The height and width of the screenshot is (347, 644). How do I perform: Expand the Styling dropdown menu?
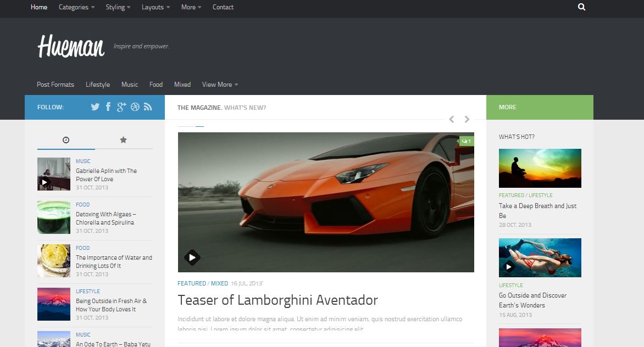pyautogui.click(x=118, y=7)
